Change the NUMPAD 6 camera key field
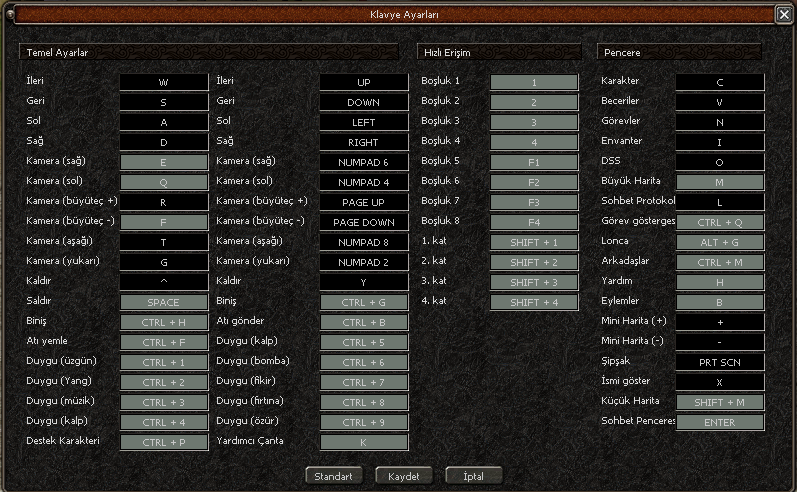 tap(364, 162)
